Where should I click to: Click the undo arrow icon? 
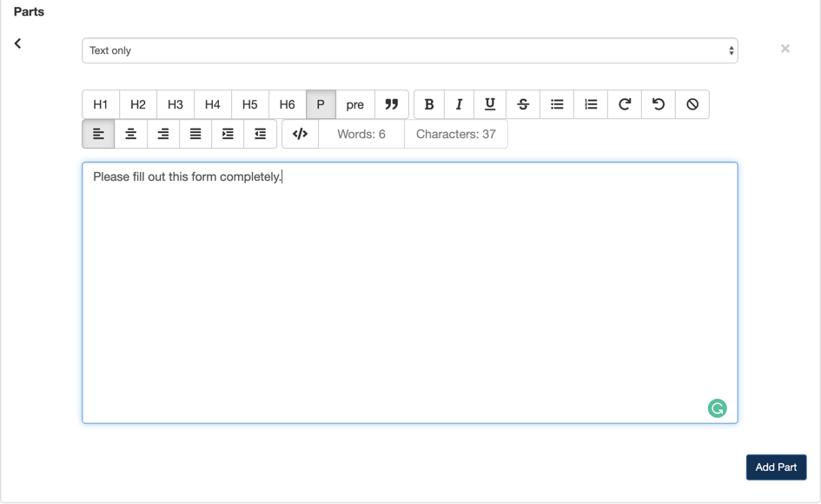tap(659, 104)
